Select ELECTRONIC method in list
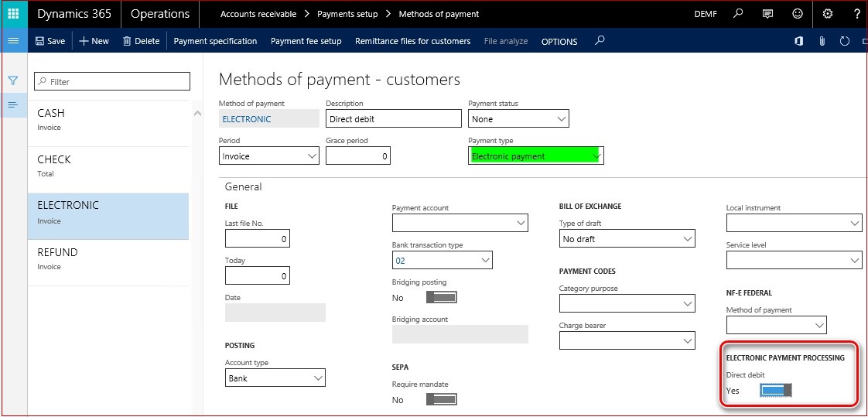The width and height of the screenshot is (868, 417). 108,216
